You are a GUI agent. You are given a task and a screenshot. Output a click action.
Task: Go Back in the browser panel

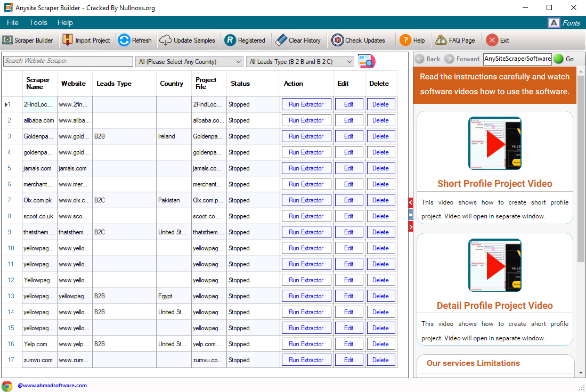coord(428,59)
